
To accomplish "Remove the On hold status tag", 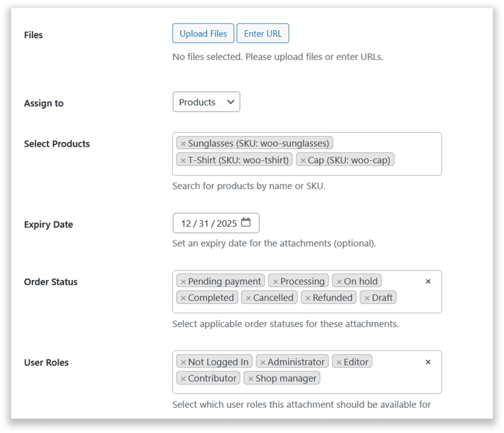I will 339,282.
